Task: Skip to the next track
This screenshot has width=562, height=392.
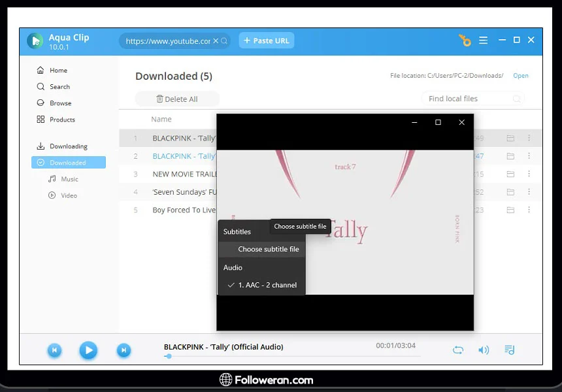Action: pyautogui.click(x=124, y=351)
